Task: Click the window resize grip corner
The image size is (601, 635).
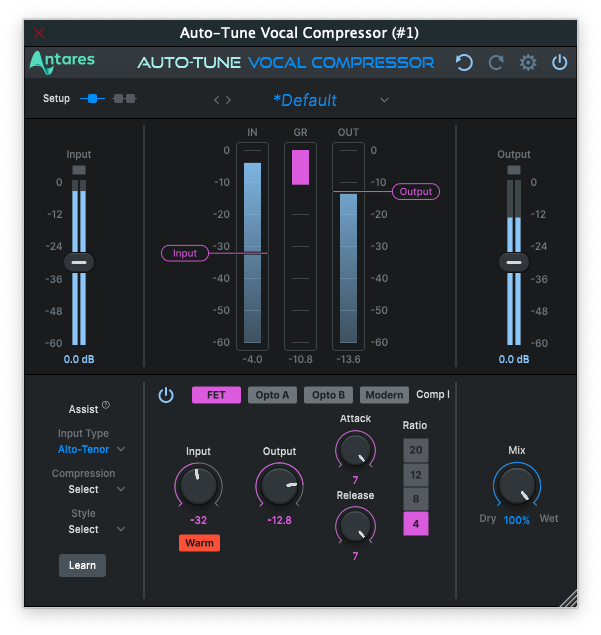Action: coord(569,599)
